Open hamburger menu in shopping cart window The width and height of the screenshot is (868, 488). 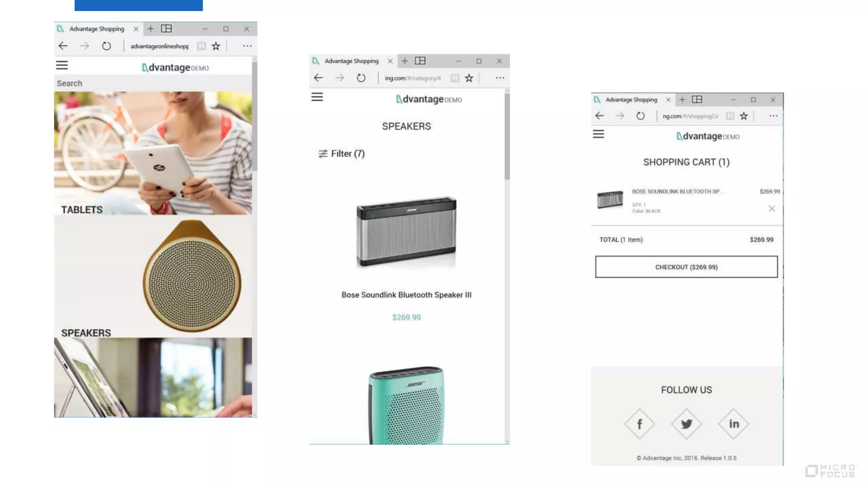(x=598, y=134)
